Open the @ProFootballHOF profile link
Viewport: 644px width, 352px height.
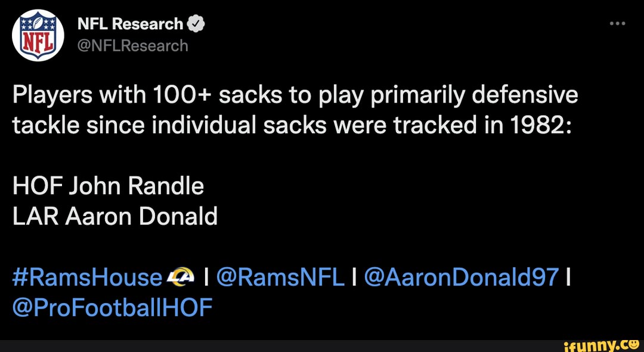112,308
